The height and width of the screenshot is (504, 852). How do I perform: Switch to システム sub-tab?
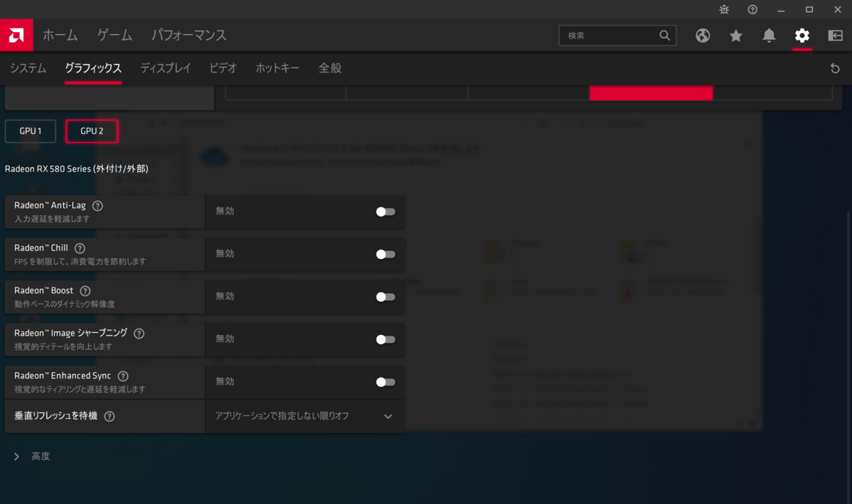pos(28,68)
